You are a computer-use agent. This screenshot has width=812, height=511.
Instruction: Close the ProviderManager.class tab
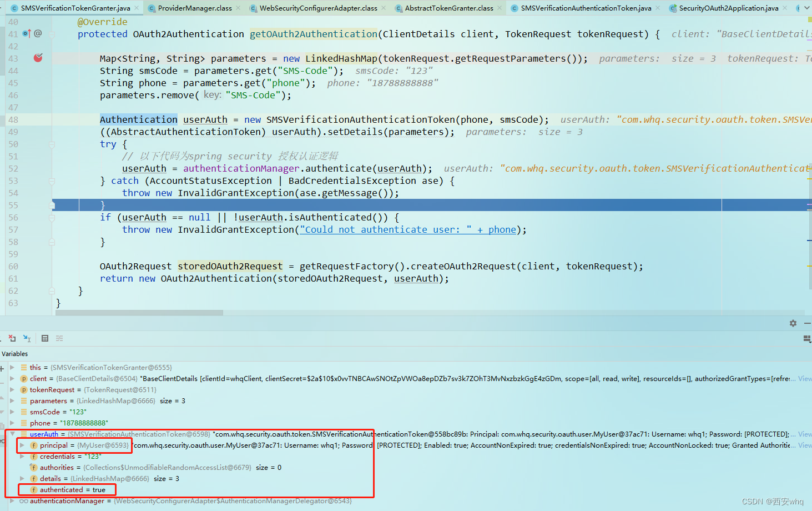tap(238, 8)
